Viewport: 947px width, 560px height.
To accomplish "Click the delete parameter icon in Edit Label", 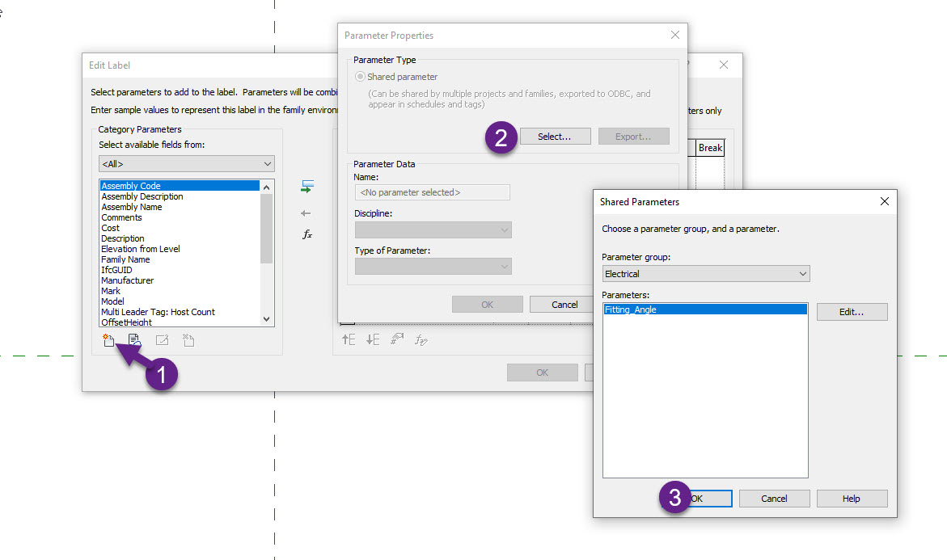I will (x=188, y=339).
